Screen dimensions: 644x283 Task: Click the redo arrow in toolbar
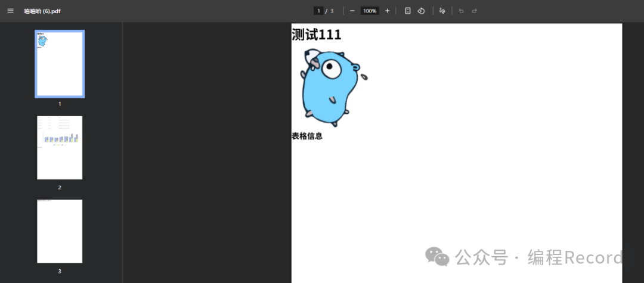[x=475, y=11]
